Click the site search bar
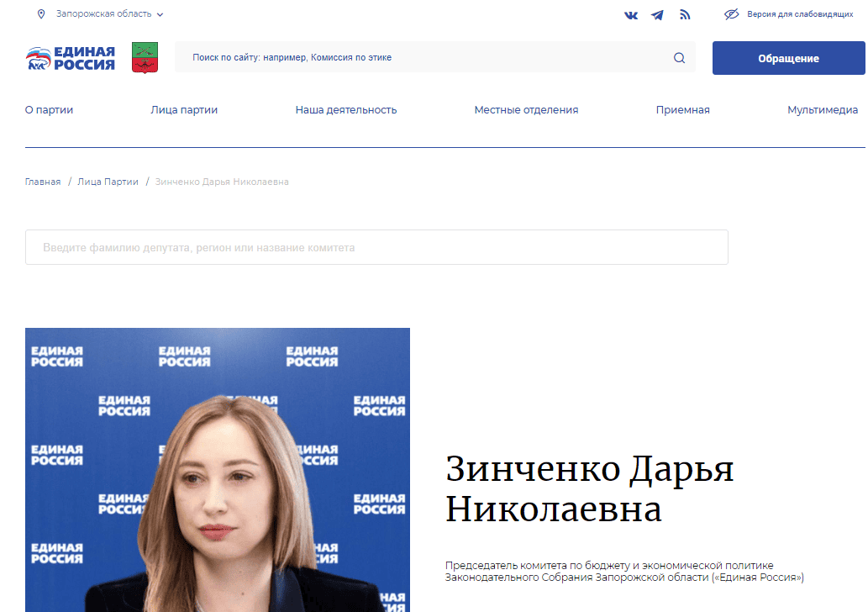868x612 pixels. [x=420, y=58]
